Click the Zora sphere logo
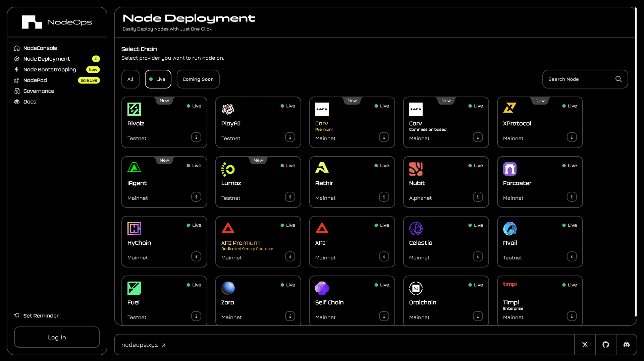The height and width of the screenshot is (361, 644). pyautogui.click(x=228, y=288)
